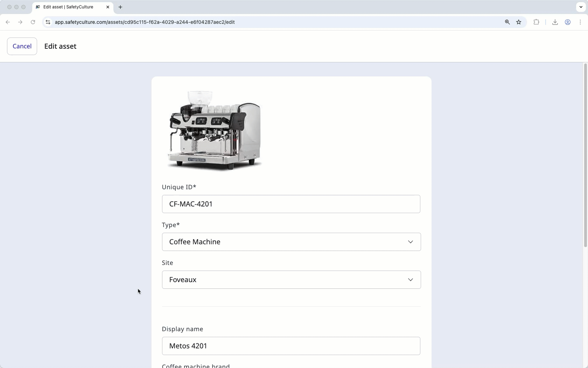
Task: Click the macOS yellow minimize window button
Action: coord(16,7)
